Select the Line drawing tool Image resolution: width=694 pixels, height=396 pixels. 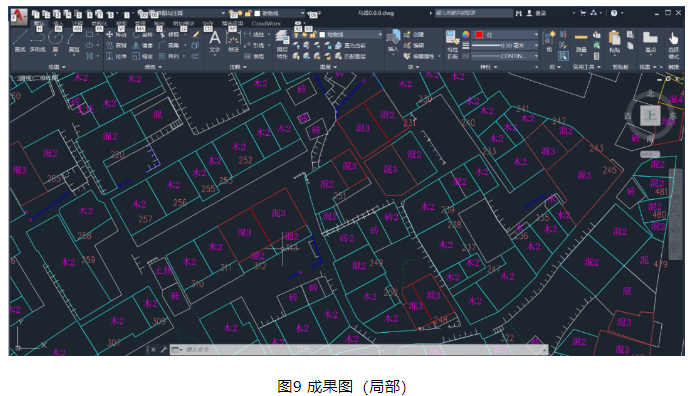(x=19, y=39)
